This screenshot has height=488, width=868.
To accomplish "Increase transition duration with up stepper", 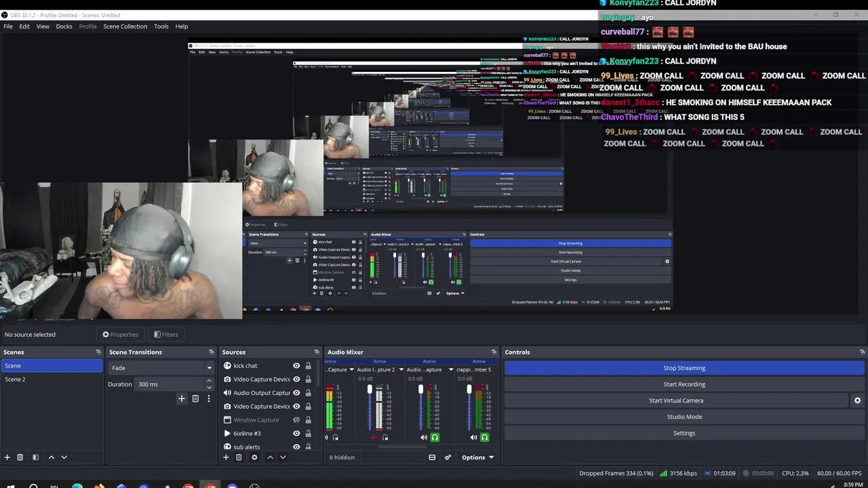I will [209, 382].
